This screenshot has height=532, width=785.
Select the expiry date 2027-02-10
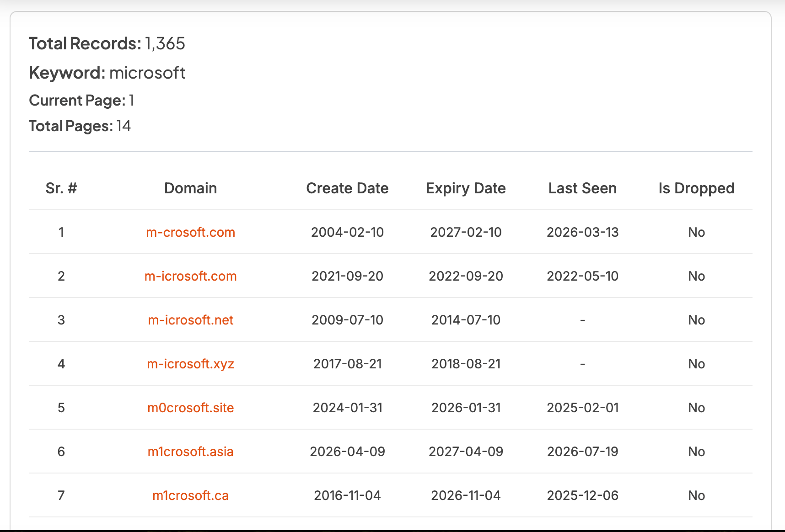[466, 232]
